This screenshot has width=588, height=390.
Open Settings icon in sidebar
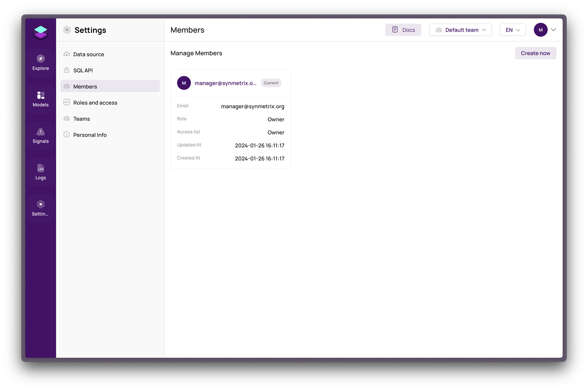click(41, 205)
